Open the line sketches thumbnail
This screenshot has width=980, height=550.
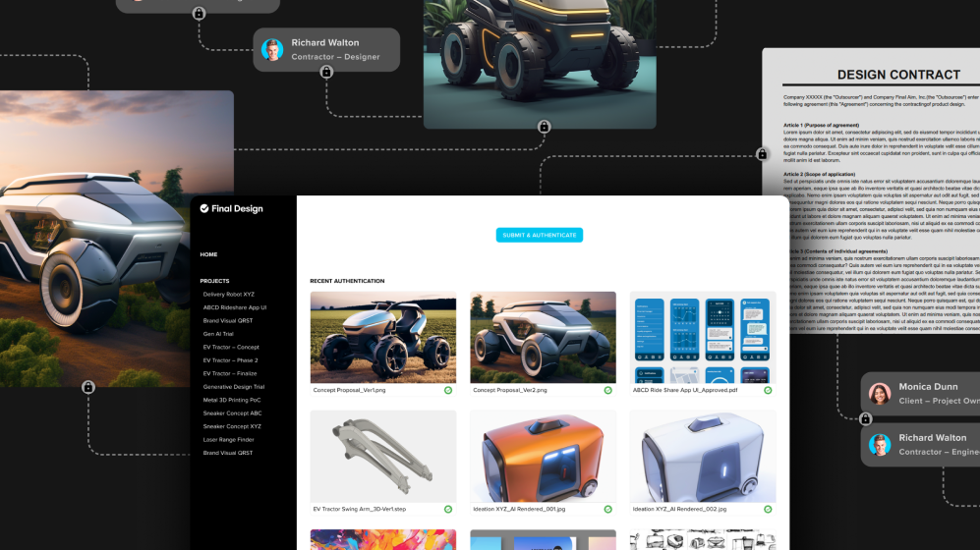point(703,539)
